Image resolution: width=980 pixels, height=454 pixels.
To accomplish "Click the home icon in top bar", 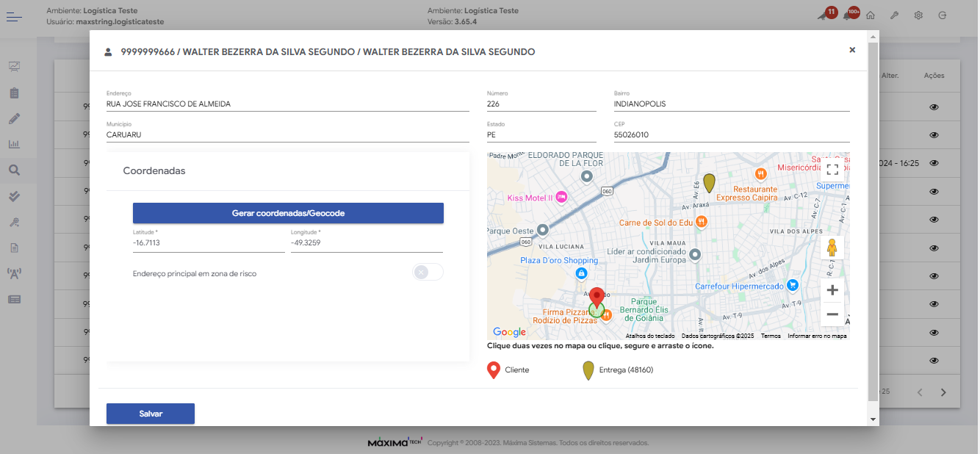I will pos(871,15).
